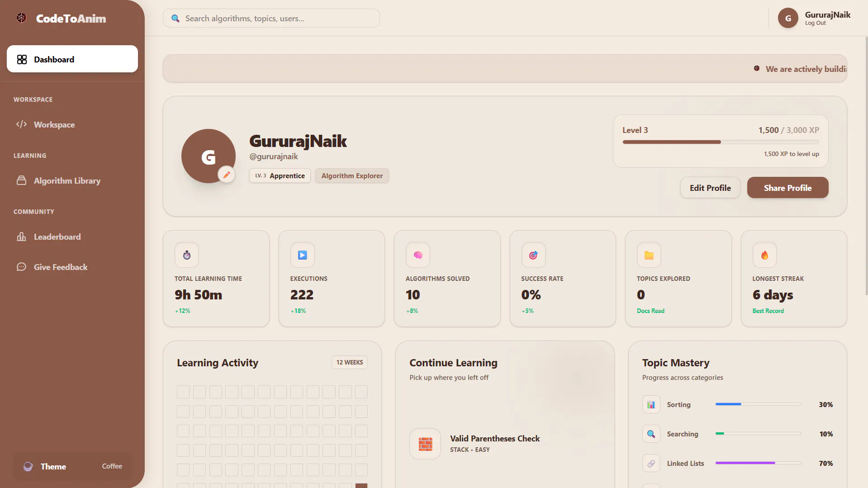Viewport: 868px width, 488px height.
Task: Click the Linked Lists 70% progress bar
Action: point(758,463)
